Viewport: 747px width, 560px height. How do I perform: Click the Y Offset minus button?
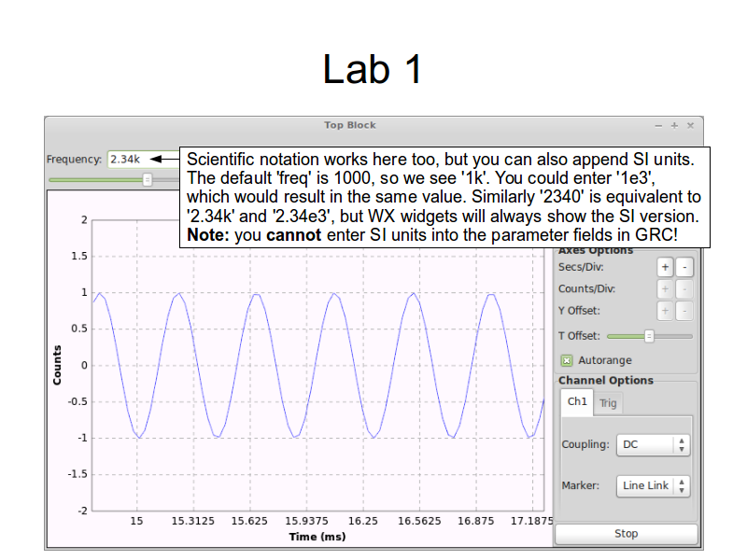point(684,311)
